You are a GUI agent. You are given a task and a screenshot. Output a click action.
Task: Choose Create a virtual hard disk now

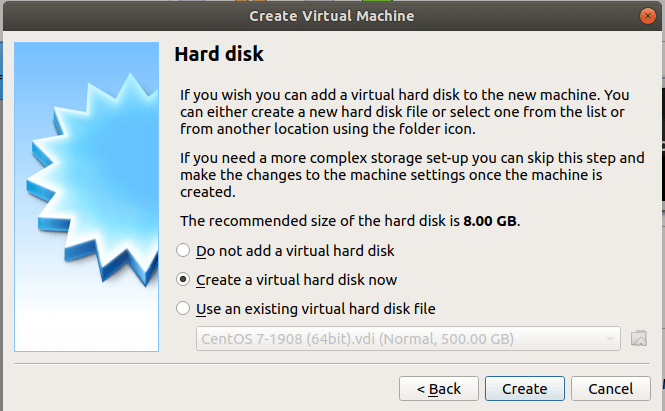point(183,279)
